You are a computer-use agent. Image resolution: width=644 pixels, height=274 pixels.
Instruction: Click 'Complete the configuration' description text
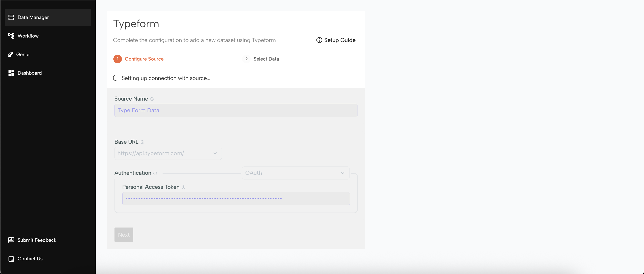tap(194, 40)
